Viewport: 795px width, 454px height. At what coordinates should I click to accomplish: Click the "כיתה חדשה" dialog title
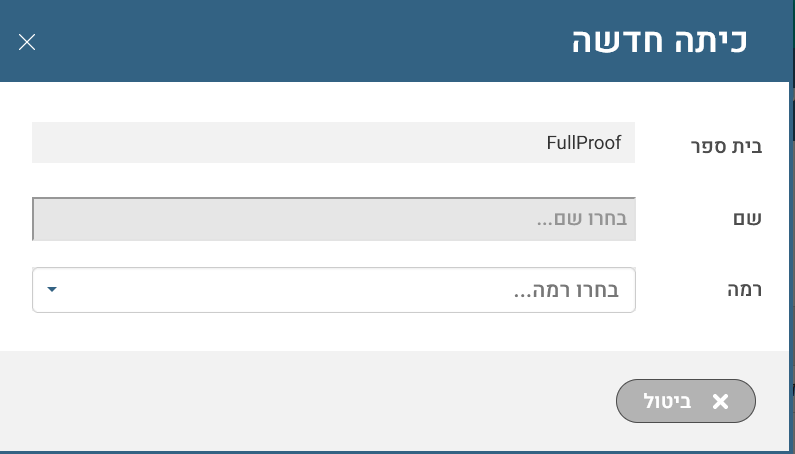(659, 42)
